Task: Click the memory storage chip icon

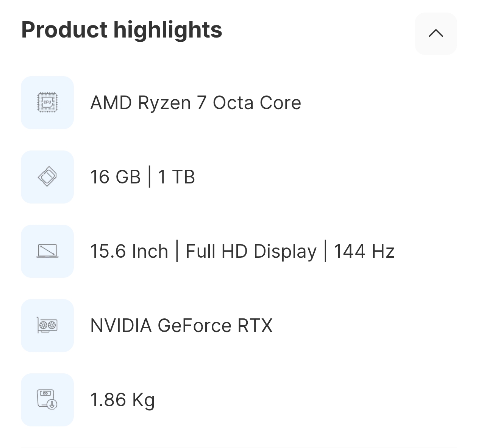Action: point(47,177)
